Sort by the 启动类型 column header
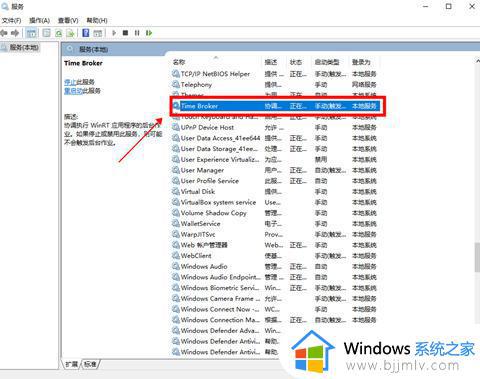480x379 pixels. [327, 62]
